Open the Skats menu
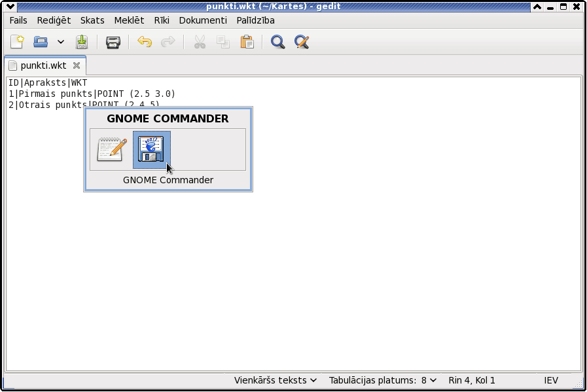The image size is (587, 392). click(x=92, y=20)
